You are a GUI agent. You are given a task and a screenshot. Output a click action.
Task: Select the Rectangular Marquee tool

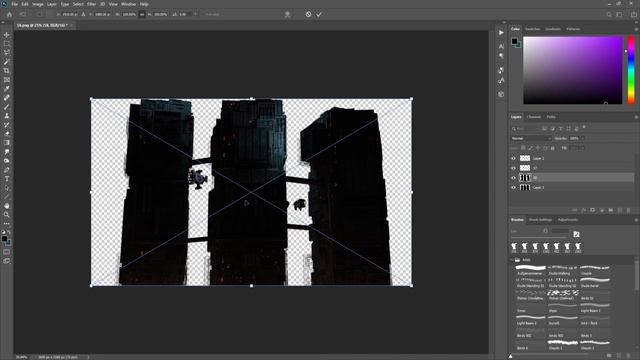pos(7,44)
